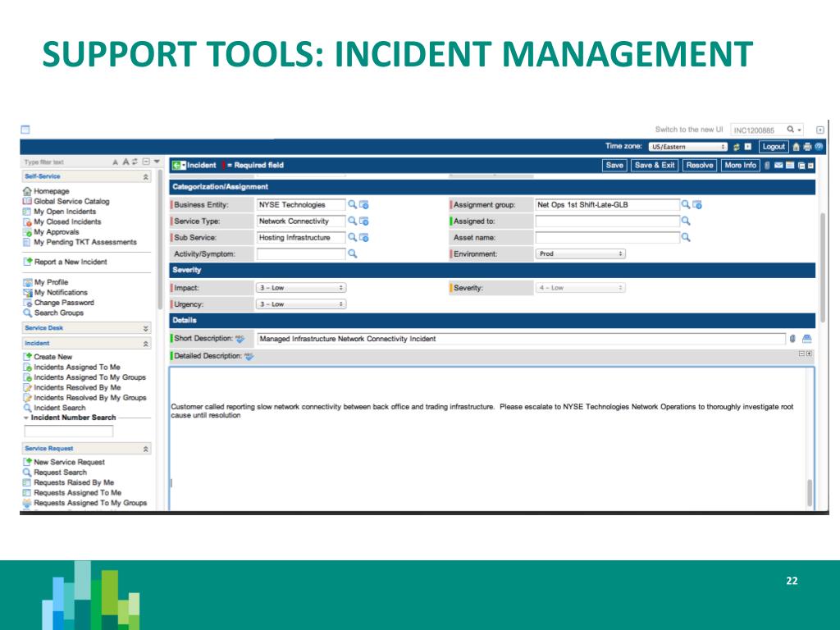840x630 pixels.
Task: Decrease navigator text size with small A
Action: tap(115, 162)
